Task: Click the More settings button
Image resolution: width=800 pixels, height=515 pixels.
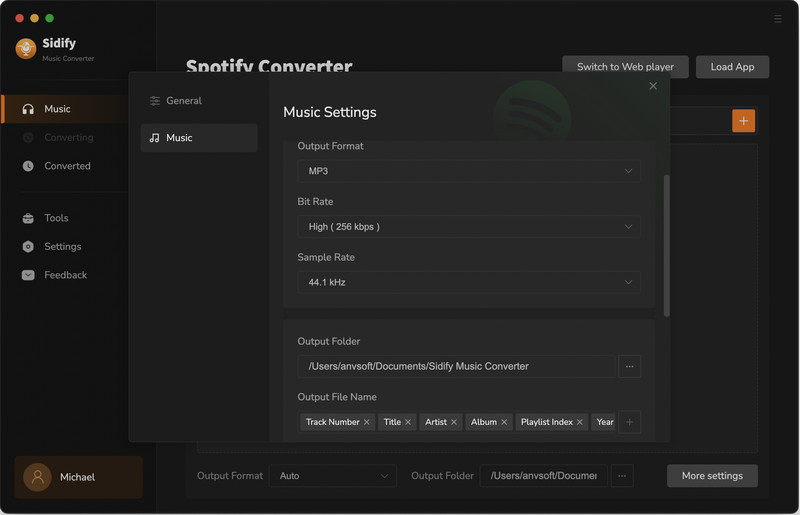Action: tap(712, 476)
